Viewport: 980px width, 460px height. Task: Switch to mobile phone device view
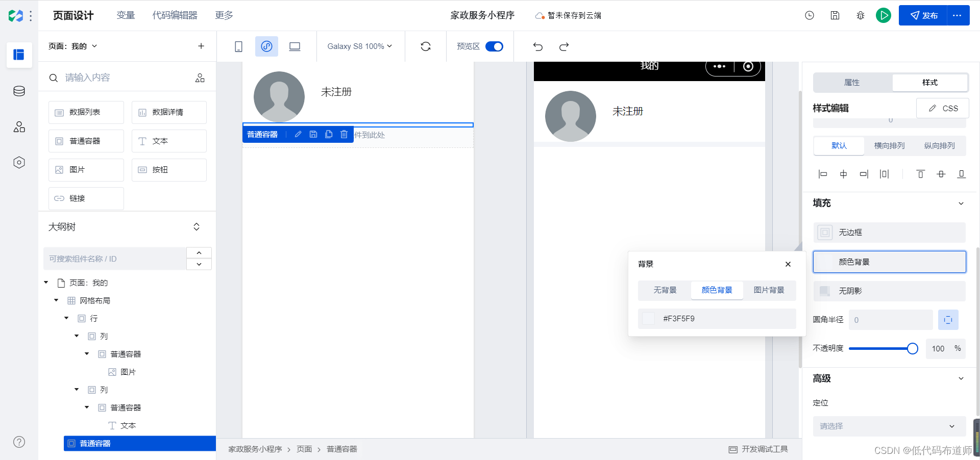[238, 46]
